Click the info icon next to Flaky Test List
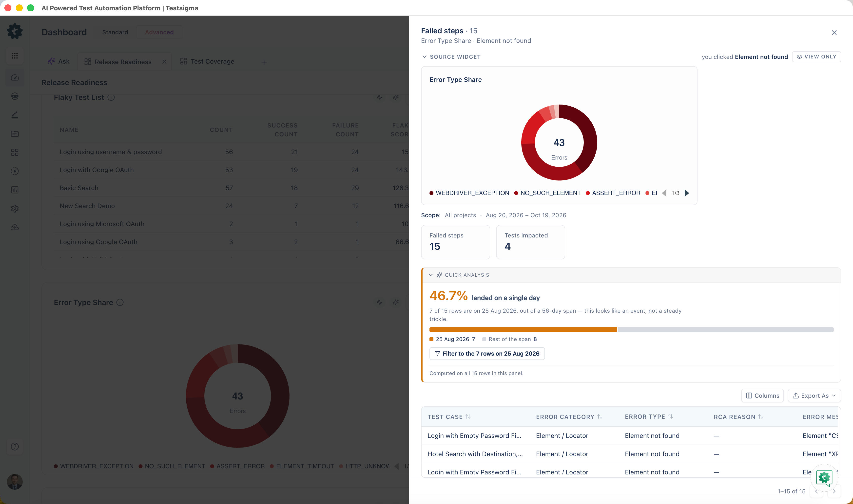853x504 pixels. (x=111, y=97)
